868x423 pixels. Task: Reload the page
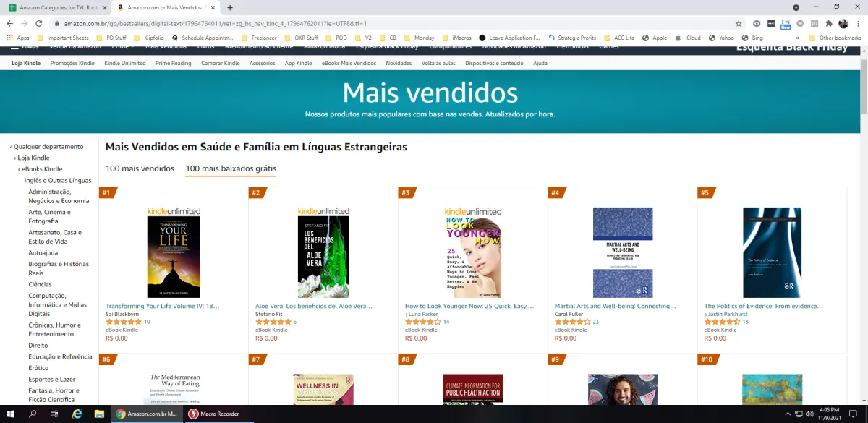click(x=40, y=23)
